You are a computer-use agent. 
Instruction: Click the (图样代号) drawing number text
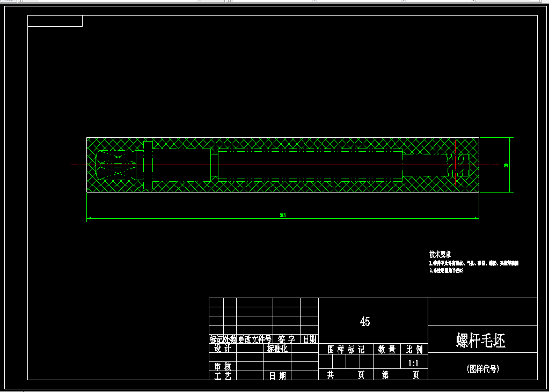483,369
